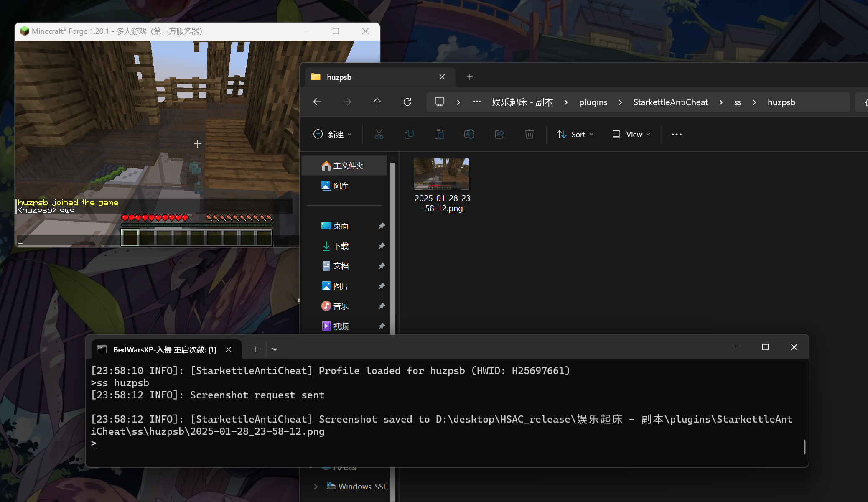
Task: Click huzpsb in the breadcrumb path
Action: tap(781, 102)
